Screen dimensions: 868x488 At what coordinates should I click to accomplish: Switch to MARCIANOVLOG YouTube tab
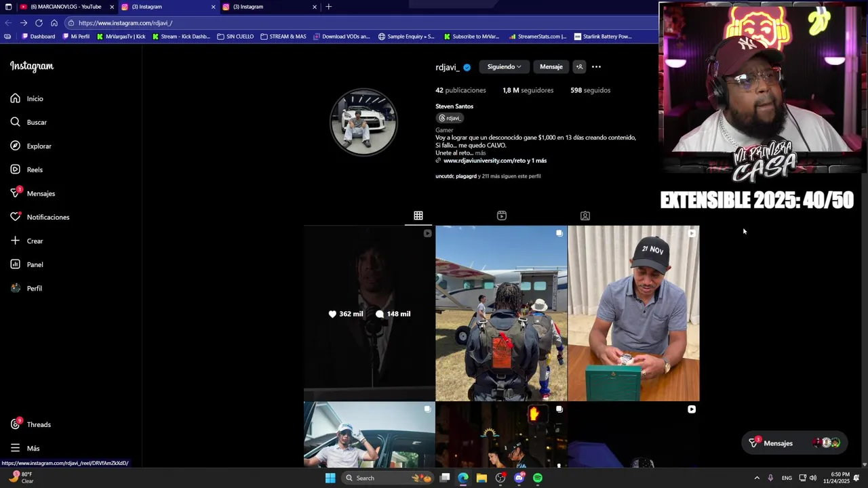66,7
